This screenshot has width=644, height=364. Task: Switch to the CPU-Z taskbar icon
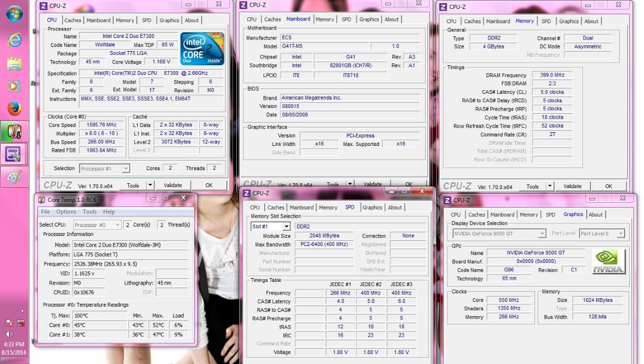tap(13, 154)
